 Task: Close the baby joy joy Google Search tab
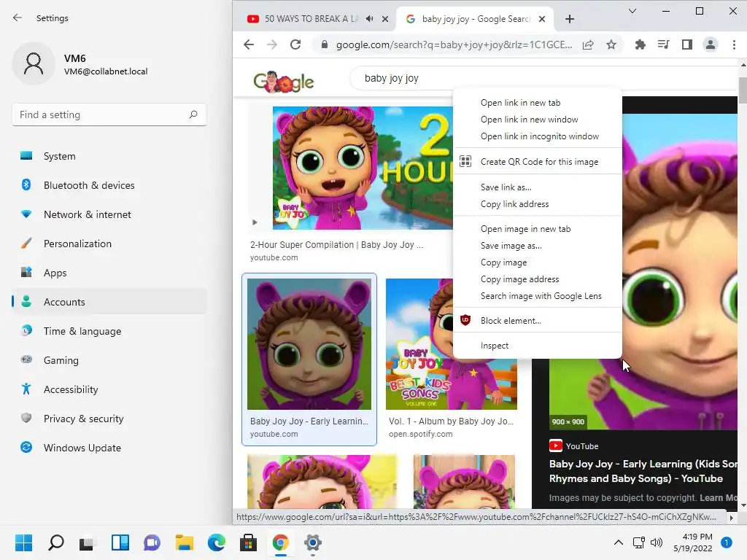click(542, 19)
